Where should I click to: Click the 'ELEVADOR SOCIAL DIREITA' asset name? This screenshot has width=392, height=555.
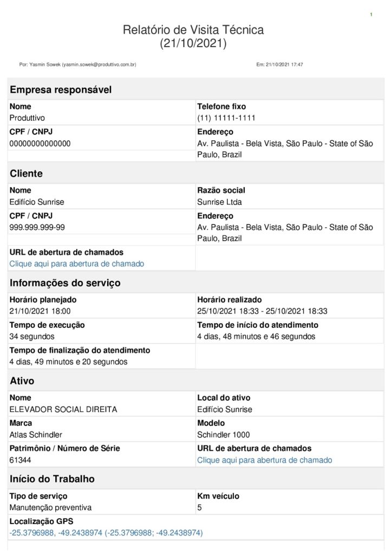pos(63,409)
